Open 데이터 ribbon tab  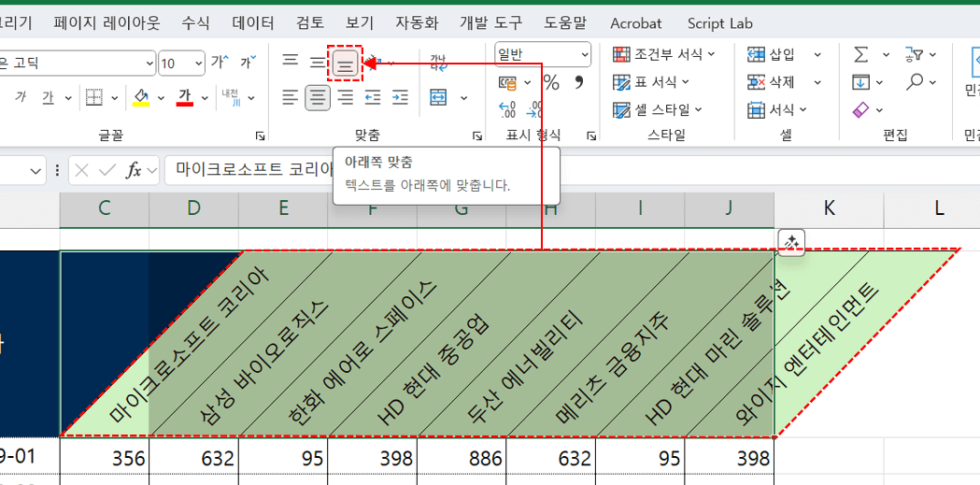click(x=253, y=23)
